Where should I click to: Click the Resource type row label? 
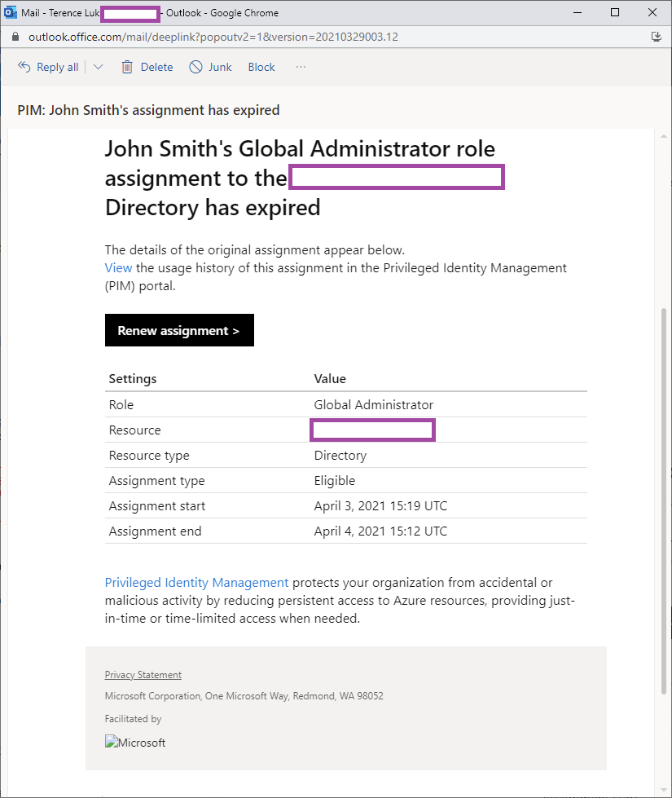(149, 456)
